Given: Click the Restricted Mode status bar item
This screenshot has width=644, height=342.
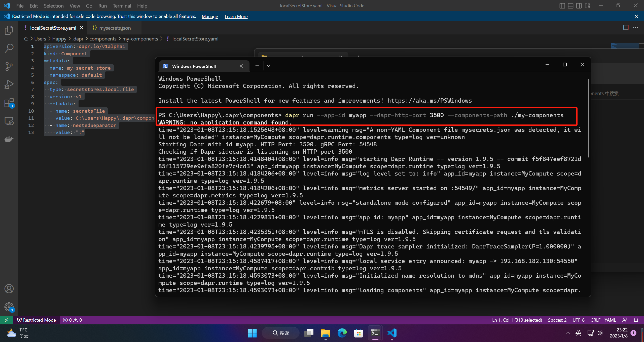Looking at the screenshot, I should 37,320.
